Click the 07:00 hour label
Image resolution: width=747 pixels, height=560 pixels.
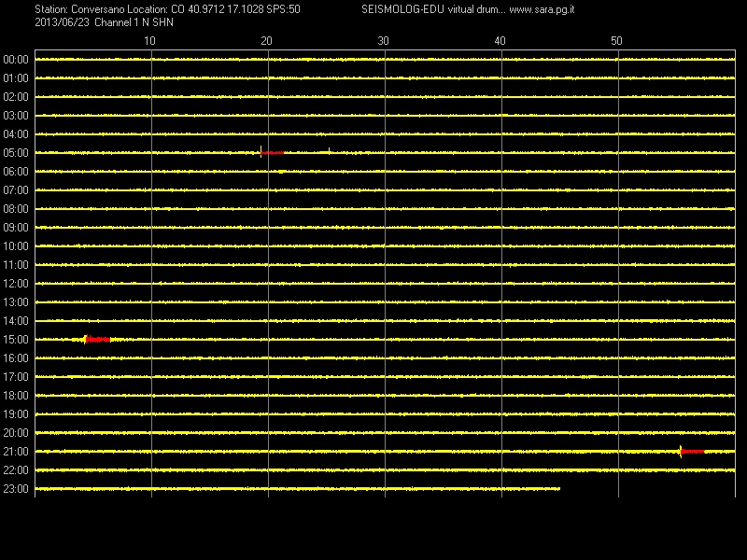(16, 190)
